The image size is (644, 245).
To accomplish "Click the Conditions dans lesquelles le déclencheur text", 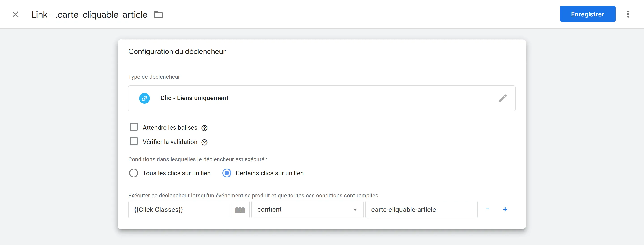I will point(198,159).
